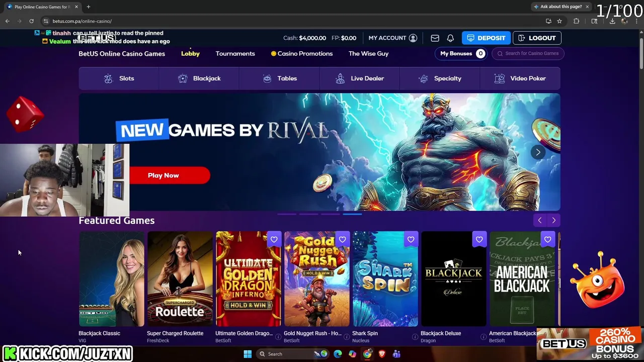Open the Super Charged Roulette thumbnail
The width and height of the screenshot is (644, 362).
pos(180,279)
